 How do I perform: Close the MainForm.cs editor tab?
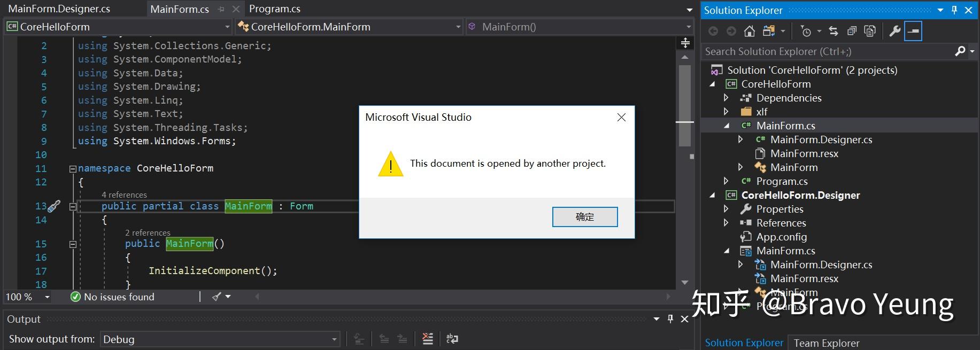(236, 9)
